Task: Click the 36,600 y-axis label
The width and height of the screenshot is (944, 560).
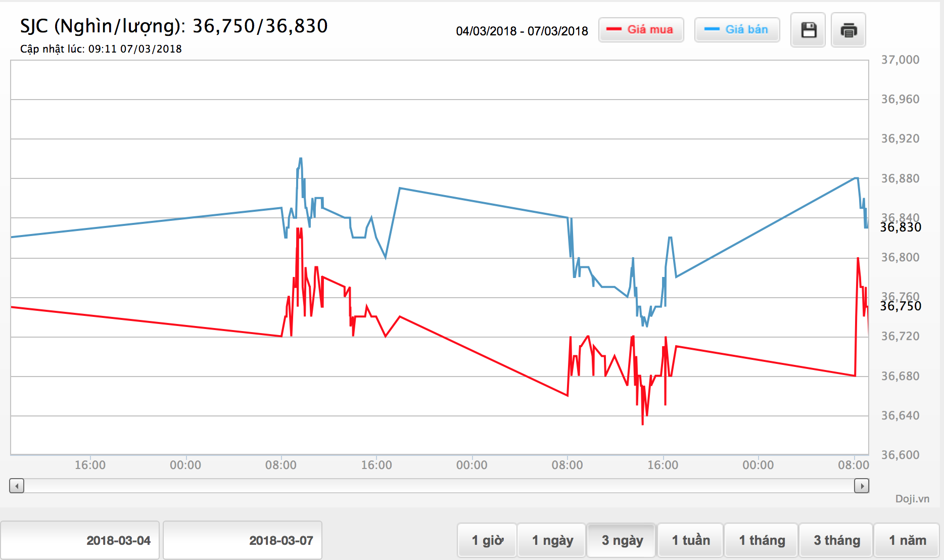Action: [x=900, y=455]
